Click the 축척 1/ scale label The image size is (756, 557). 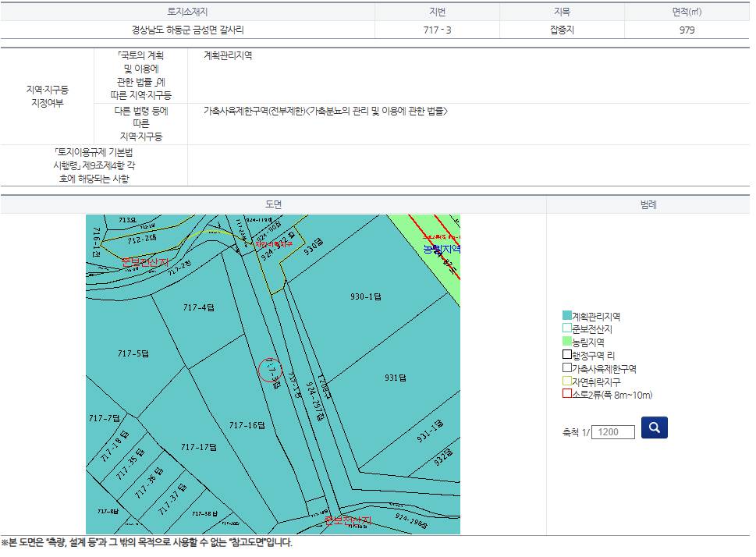576,432
